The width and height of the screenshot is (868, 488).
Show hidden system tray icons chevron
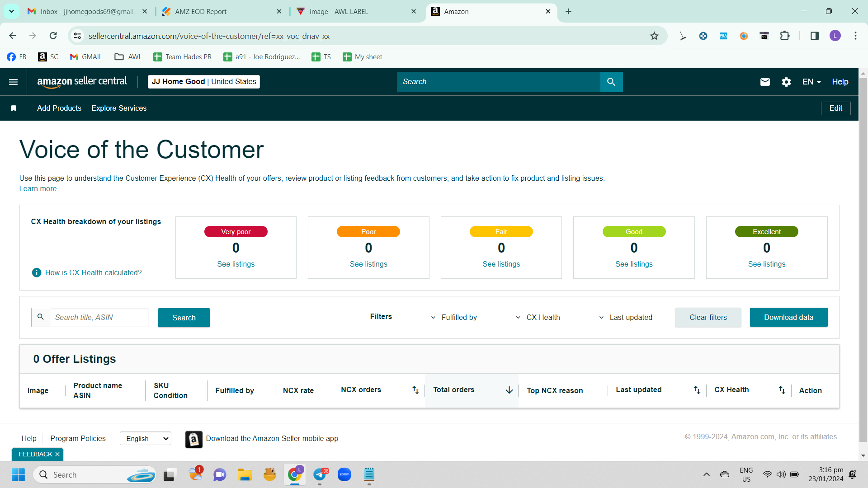[x=706, y=475]
